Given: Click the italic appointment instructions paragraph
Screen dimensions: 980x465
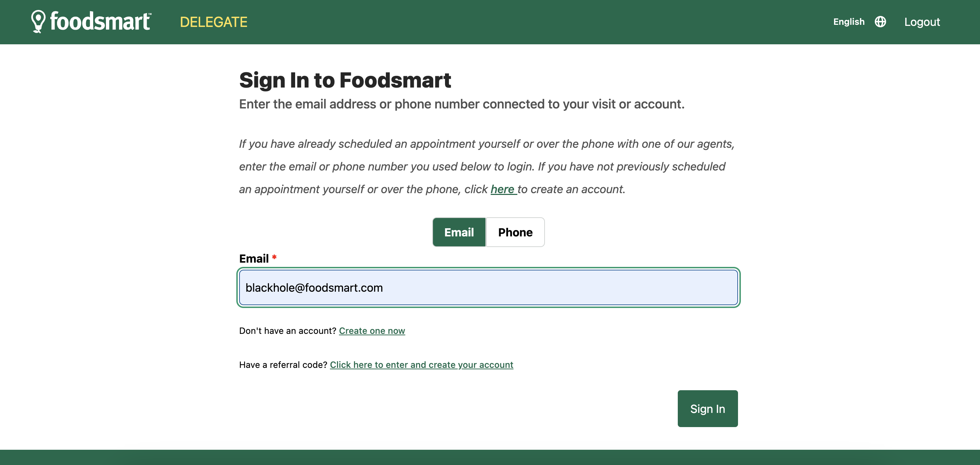Looking at the screenshot, I should pyautogui.click(x=486, y=166).
